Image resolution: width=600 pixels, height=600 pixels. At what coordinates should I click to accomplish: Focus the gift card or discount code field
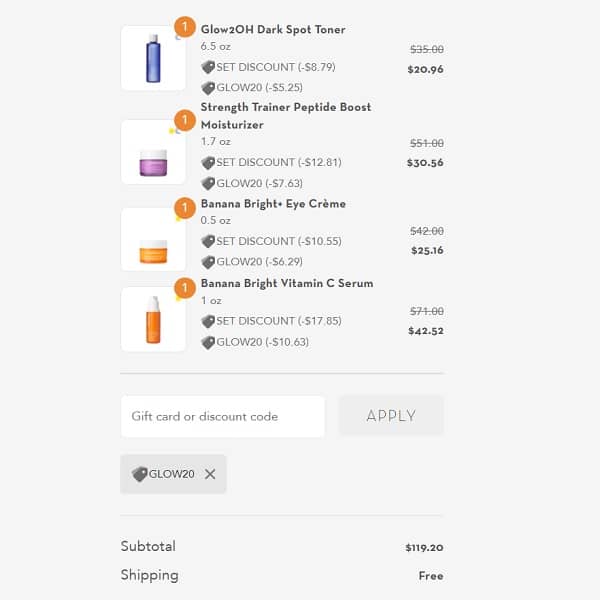point(223,416)
